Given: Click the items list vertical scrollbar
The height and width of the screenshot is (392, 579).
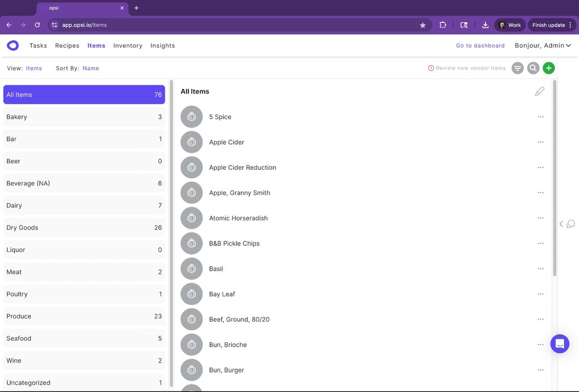Looking at the screenshot, I should pos(554,178).
